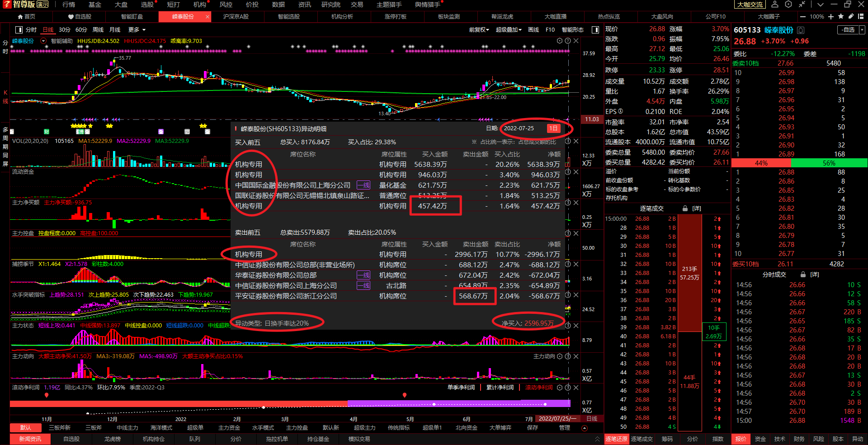This screenshot has width=868, height=445.
Task: Zoom in with the plus icon beside 100%
Action: 831,16
